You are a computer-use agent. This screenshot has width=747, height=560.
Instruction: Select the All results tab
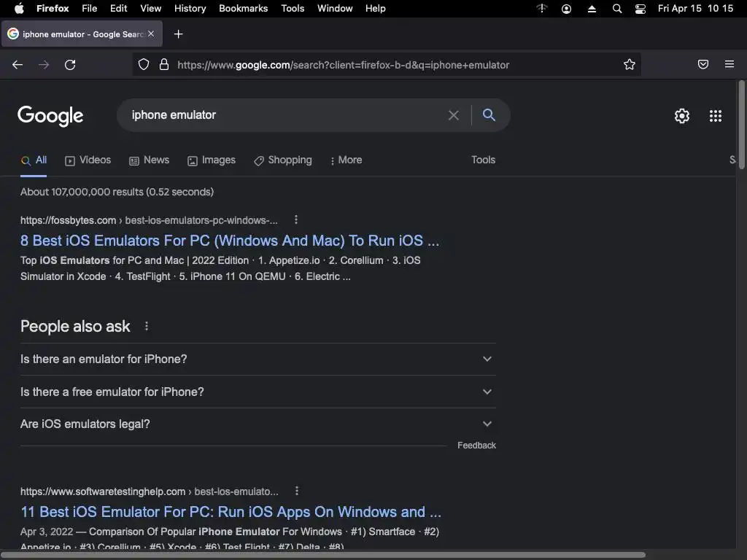(x=34, y=160)
